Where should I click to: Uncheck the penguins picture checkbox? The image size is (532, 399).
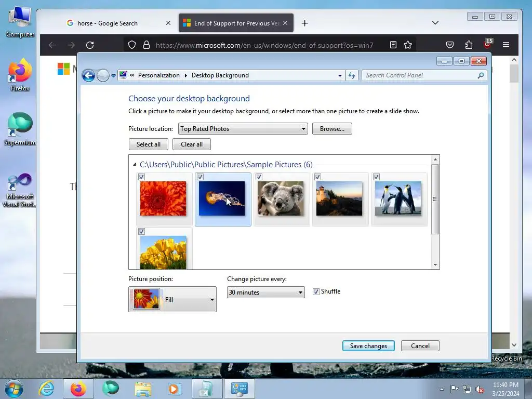coord(376,177)
